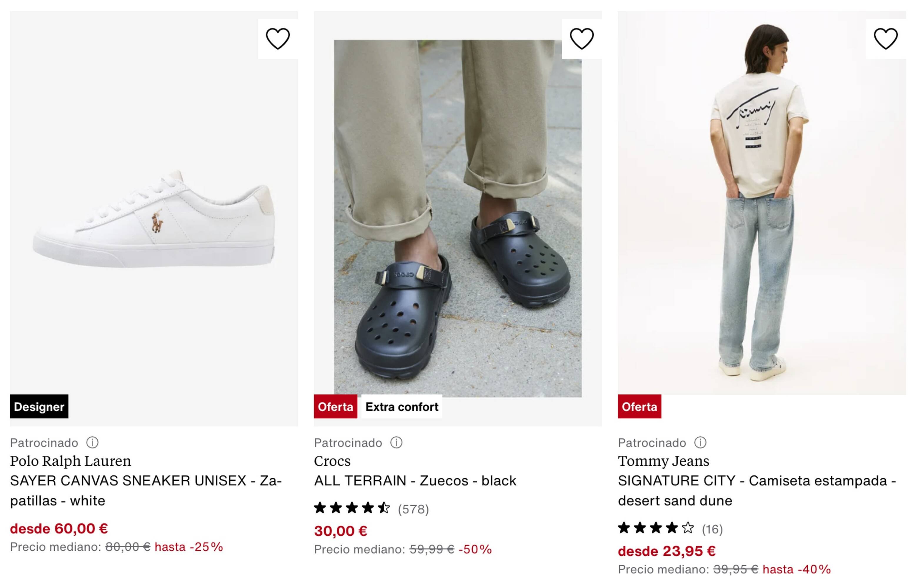Click the info icon beside Crocs "Patrocinado"
Image resolution: width=913 pixels, height=588 pixels.
pos(396,443)
